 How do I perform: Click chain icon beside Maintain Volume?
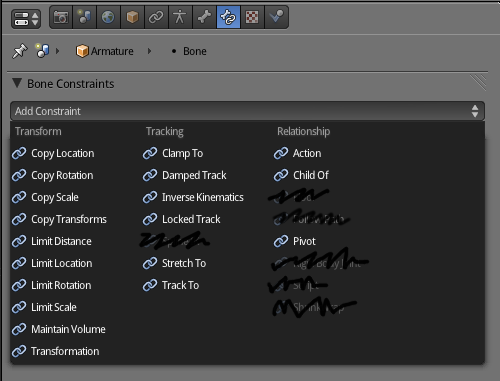pyautogui.click(x=19, y=329)
